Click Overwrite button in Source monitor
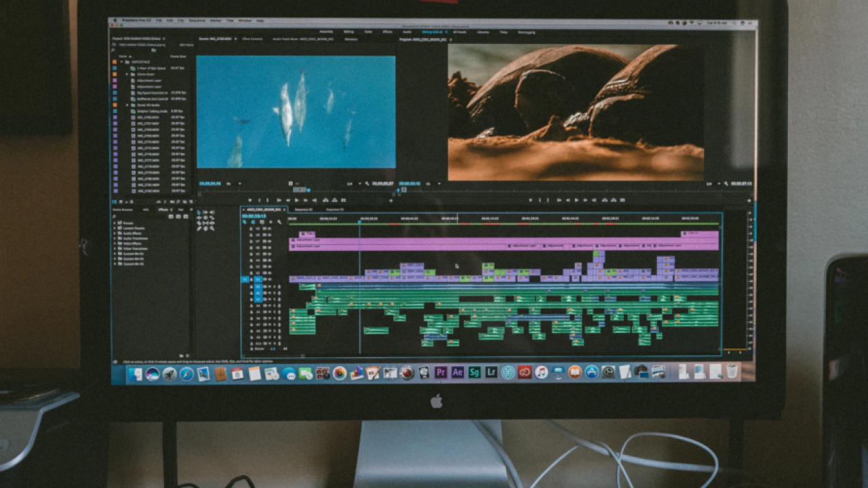868x488 pixels. pos(334,200)
